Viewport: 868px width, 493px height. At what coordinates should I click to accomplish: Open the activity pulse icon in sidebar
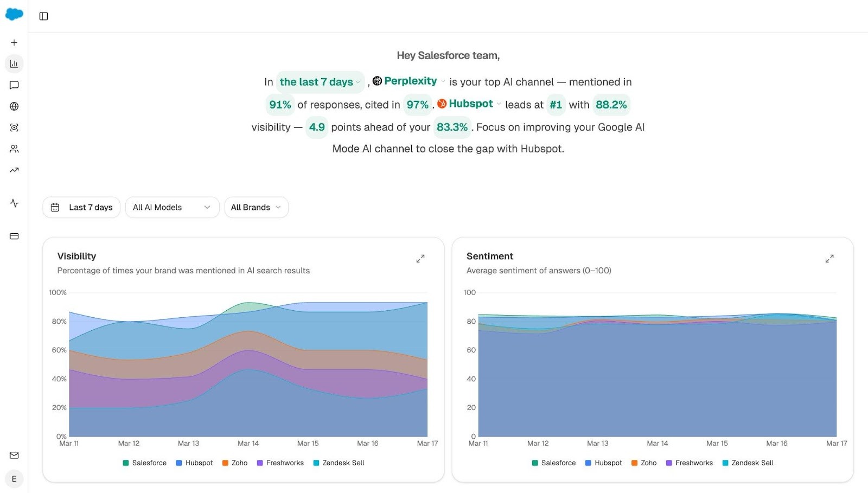[14, 203]
